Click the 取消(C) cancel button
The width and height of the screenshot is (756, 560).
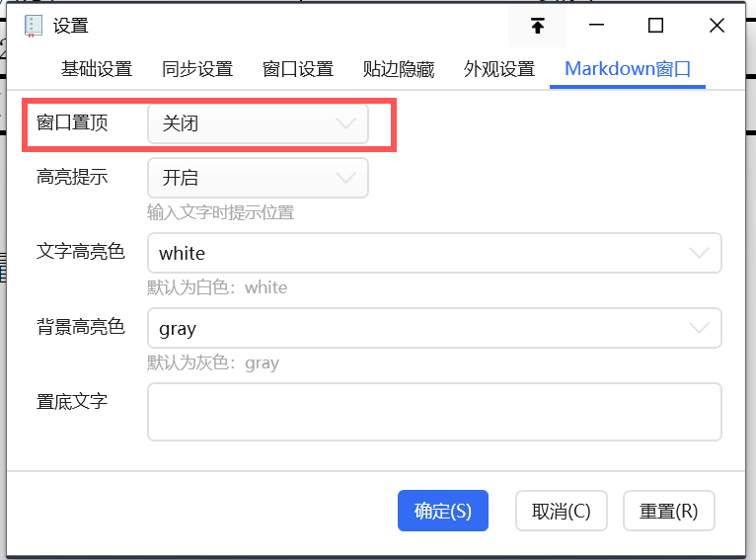(x=561, y=512)
